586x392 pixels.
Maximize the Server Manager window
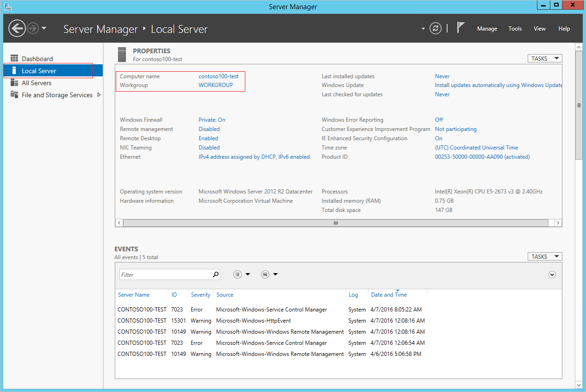(556, 5)
